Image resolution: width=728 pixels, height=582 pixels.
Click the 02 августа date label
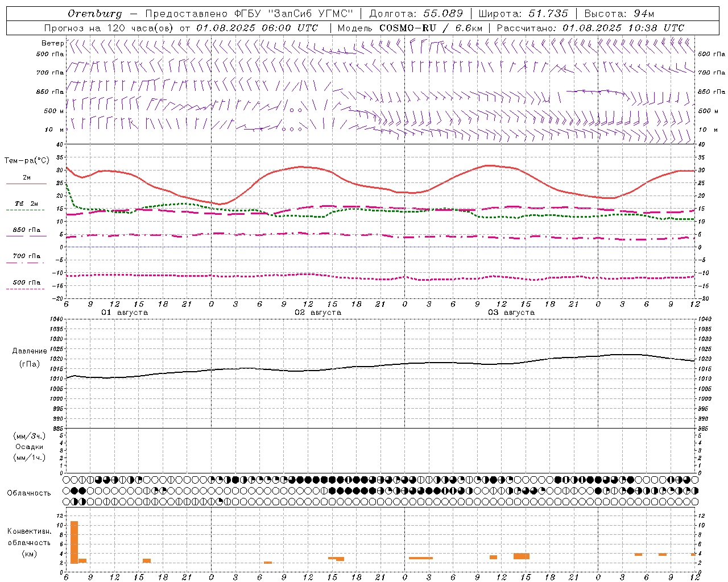318,313
